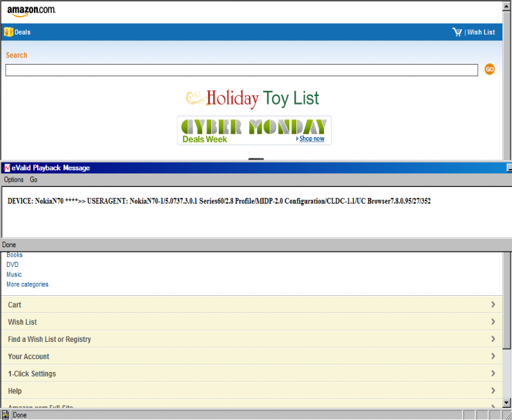512x420 pixels.
Task: Expand the Help row chevron
Action: pos(493,391)
